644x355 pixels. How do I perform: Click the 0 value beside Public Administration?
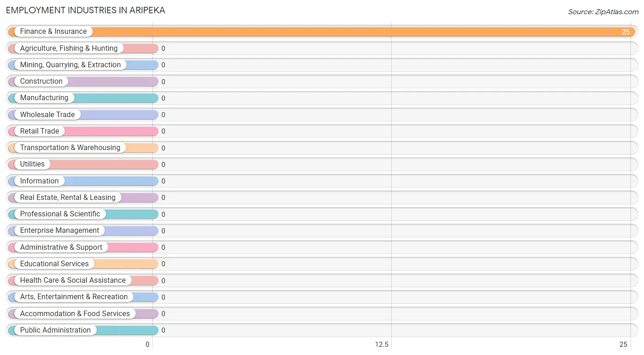(x=163, y=330)
